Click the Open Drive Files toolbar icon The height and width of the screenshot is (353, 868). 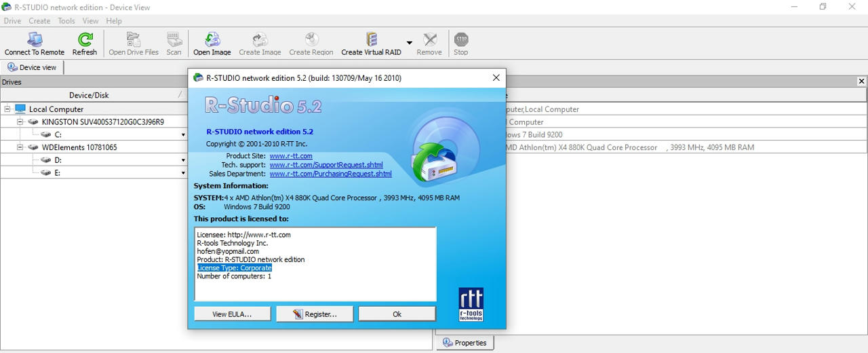coord(134,44)
